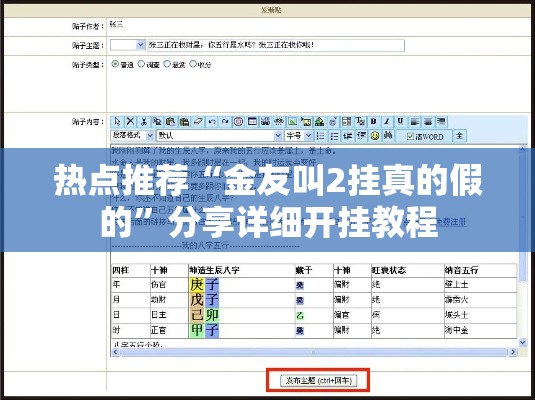The height and width of the screenshot is (400, 535).
Task: Toggle underline with the U icon
Action: click(x=401, y=122)
